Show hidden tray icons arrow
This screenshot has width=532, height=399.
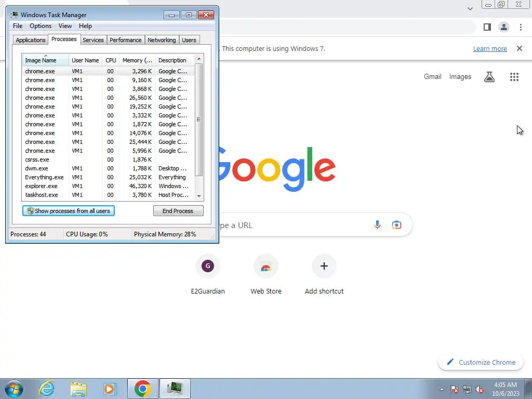[442, 389]
